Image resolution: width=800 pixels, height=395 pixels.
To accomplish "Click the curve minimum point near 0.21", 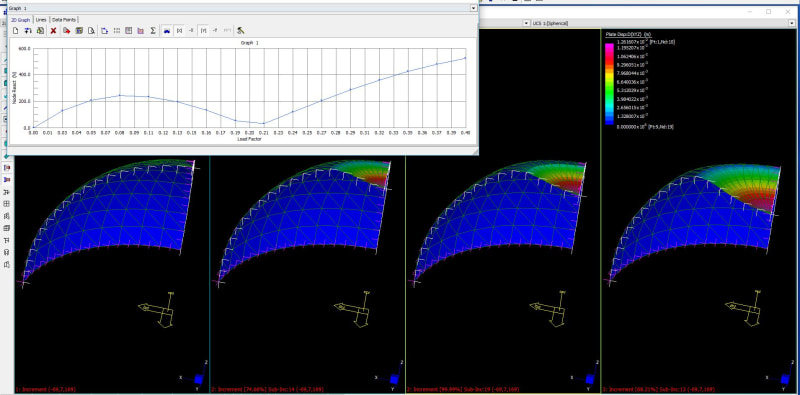I will pyautogui.click(x=263, y=124).
